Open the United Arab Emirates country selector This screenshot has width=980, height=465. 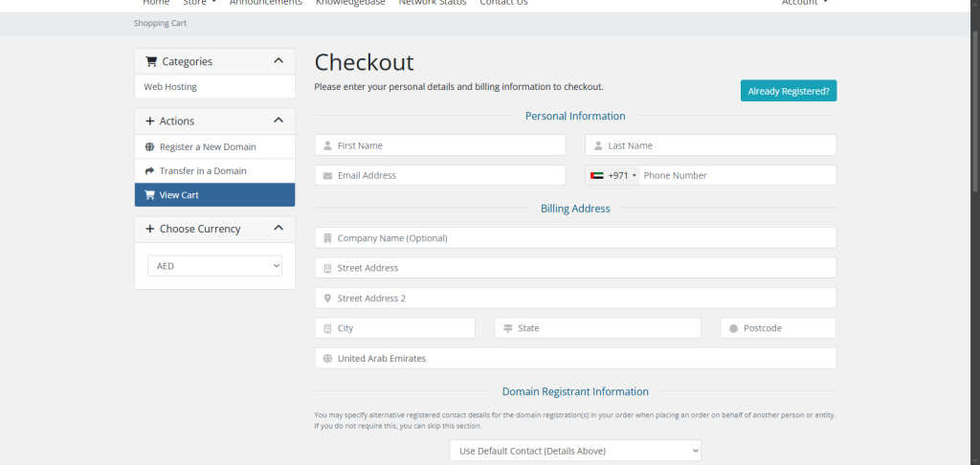[575, 358]
